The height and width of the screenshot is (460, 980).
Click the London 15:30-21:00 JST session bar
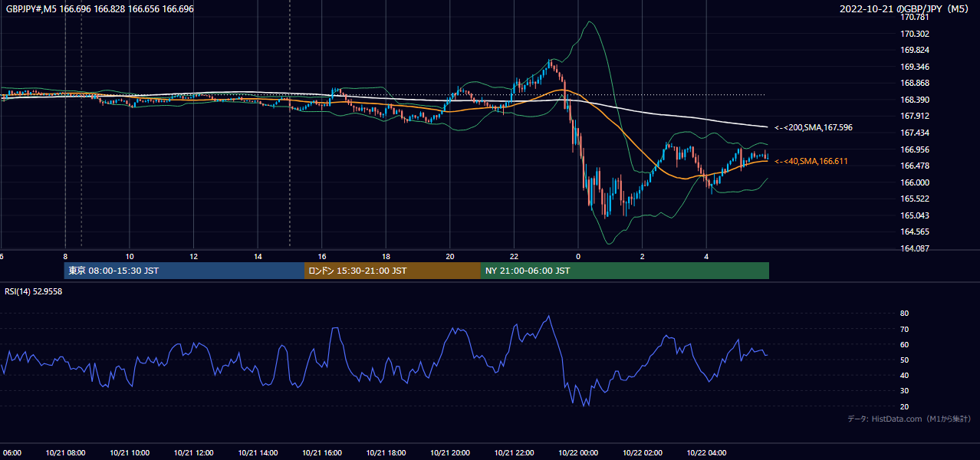point(393,271)
